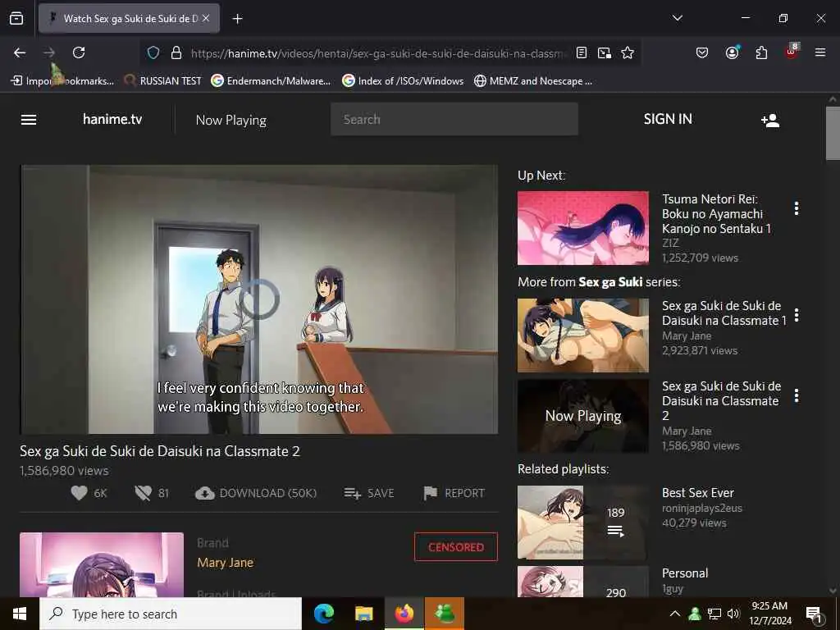
Task: View site security lock information
Action: pyautogui.click(x=176, y=52)
